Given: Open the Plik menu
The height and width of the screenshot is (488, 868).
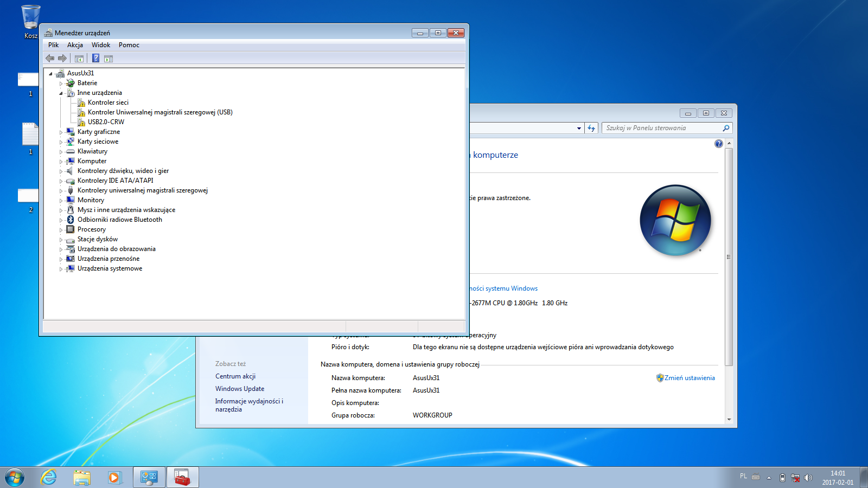Looking at the screenshot, I should click(x=53, y=45).
